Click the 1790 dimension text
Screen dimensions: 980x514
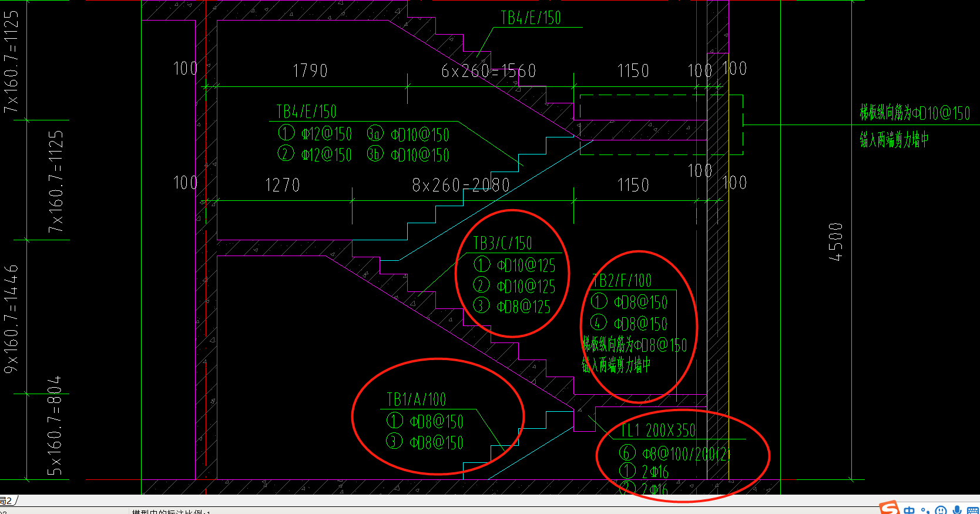pyautogui.click(x=310, y=71)
